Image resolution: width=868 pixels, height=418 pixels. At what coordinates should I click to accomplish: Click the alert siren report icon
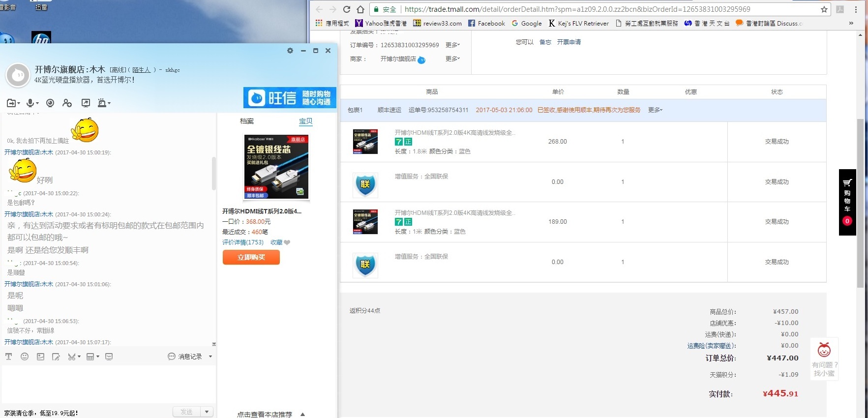pyautogui.click(x=102, y=103)
